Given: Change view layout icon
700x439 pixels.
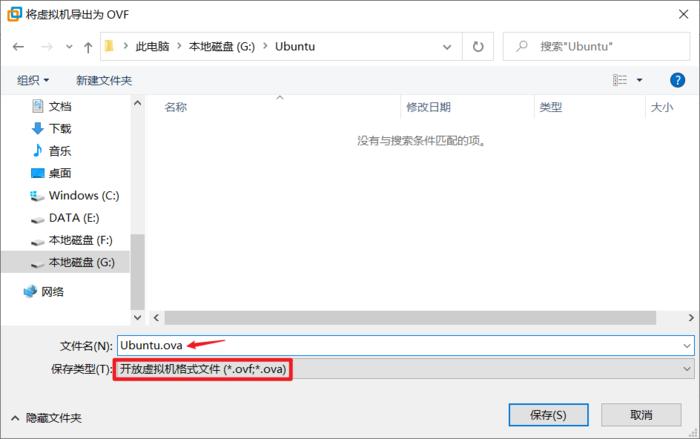Looking at the screenshot, I should 620,80.
